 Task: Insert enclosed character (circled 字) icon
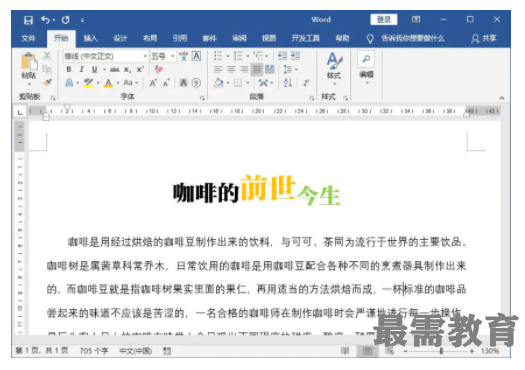coord(197,83)
